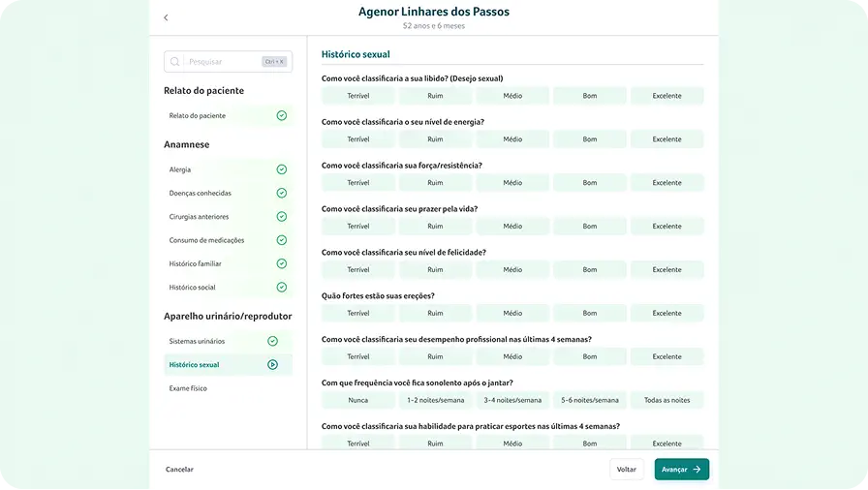Screen dimensions: 868x490
Task: Click the search magnifier icon in sidebar
Action: point(175,62)
